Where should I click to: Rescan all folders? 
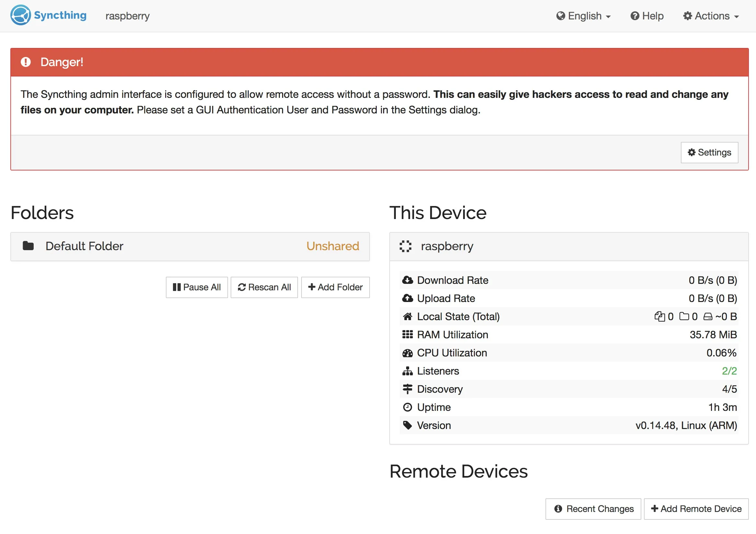[x=264, y=287]
